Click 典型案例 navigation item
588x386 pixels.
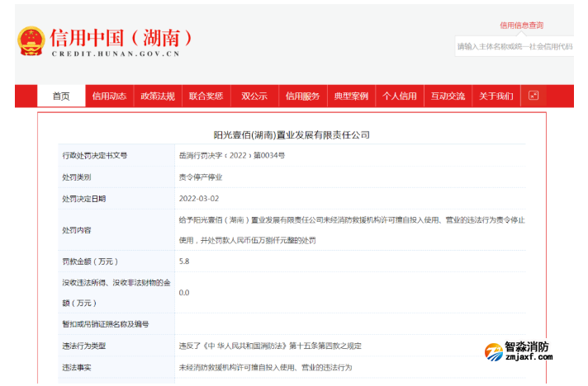tap(351, 96)
